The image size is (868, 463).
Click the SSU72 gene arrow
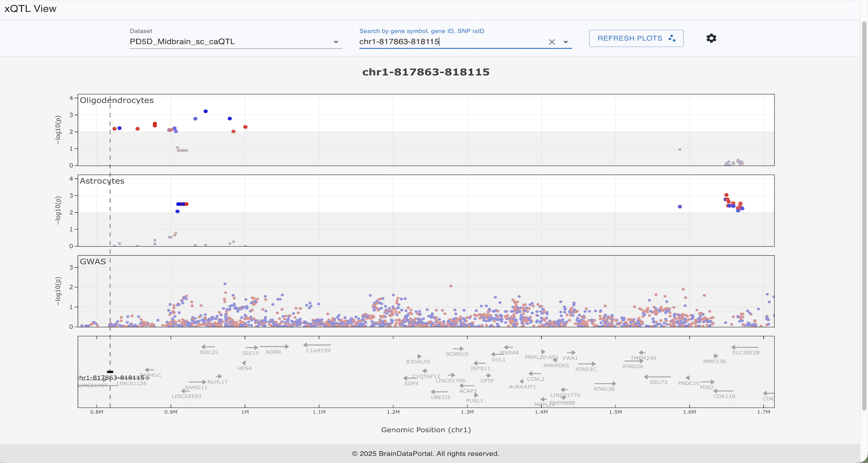coord(657,377)
